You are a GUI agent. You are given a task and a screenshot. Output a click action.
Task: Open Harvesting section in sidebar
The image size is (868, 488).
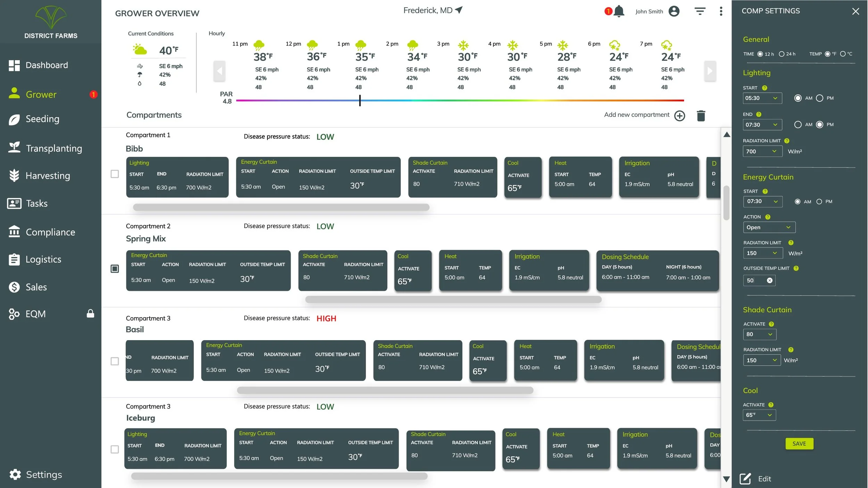click(39, 176)
